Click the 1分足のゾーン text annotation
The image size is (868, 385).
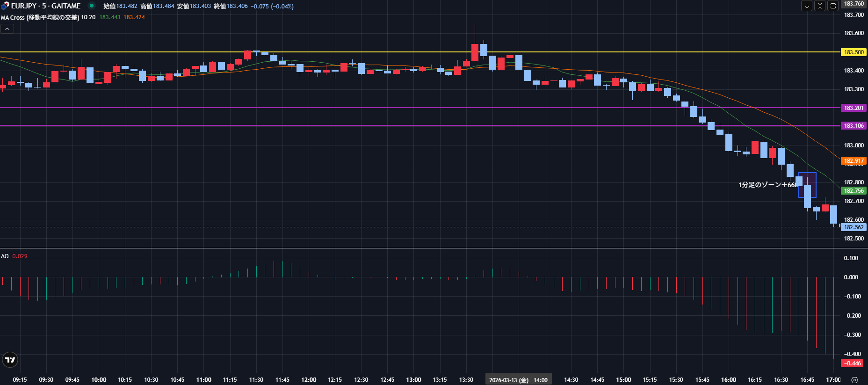767,185
